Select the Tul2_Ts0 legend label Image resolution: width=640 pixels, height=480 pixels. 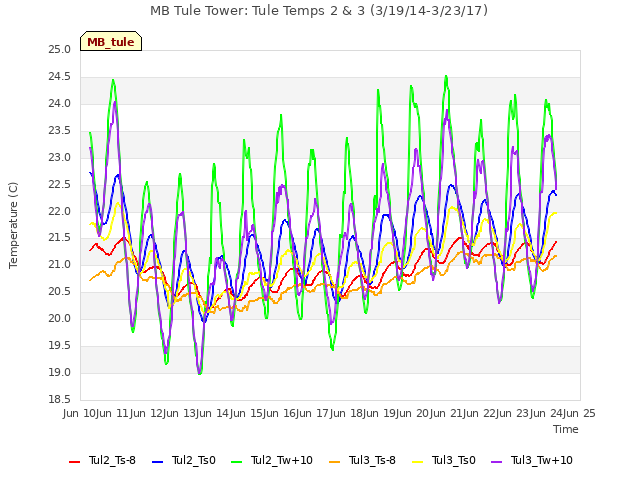coord(193,460)
